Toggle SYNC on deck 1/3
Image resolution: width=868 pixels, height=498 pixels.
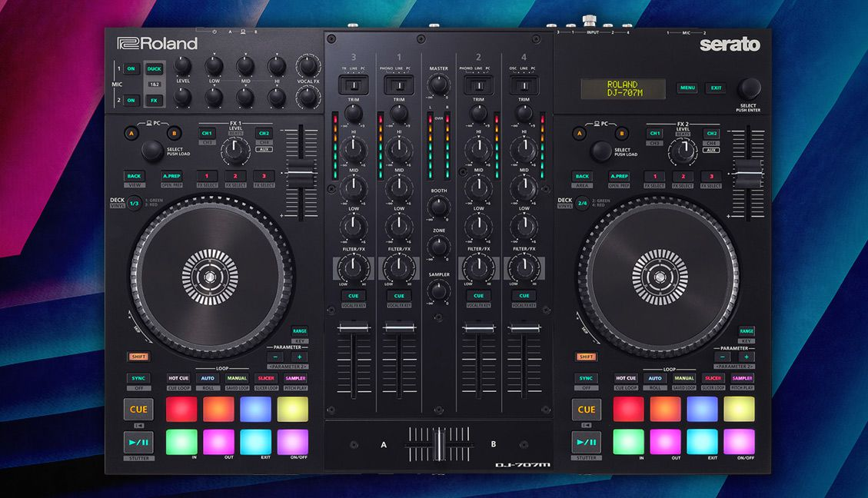click(138, 378)
